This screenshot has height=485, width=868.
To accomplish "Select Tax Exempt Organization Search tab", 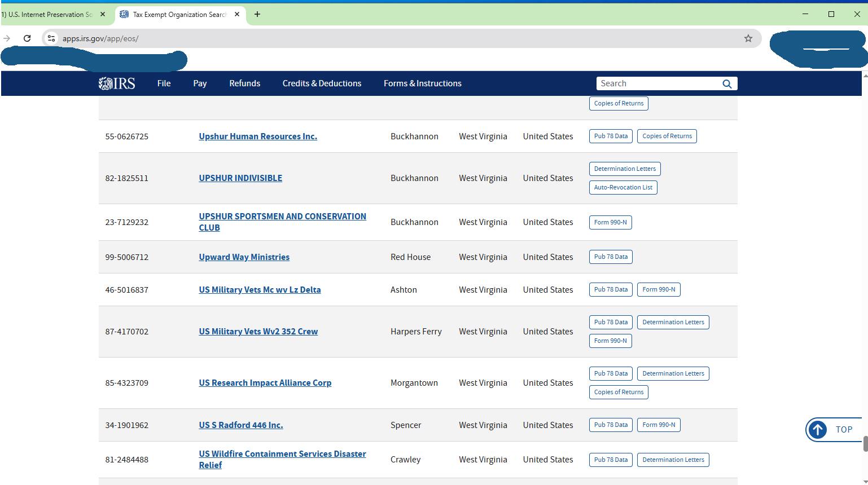I will pyautogui.click(x=179, y=14).
